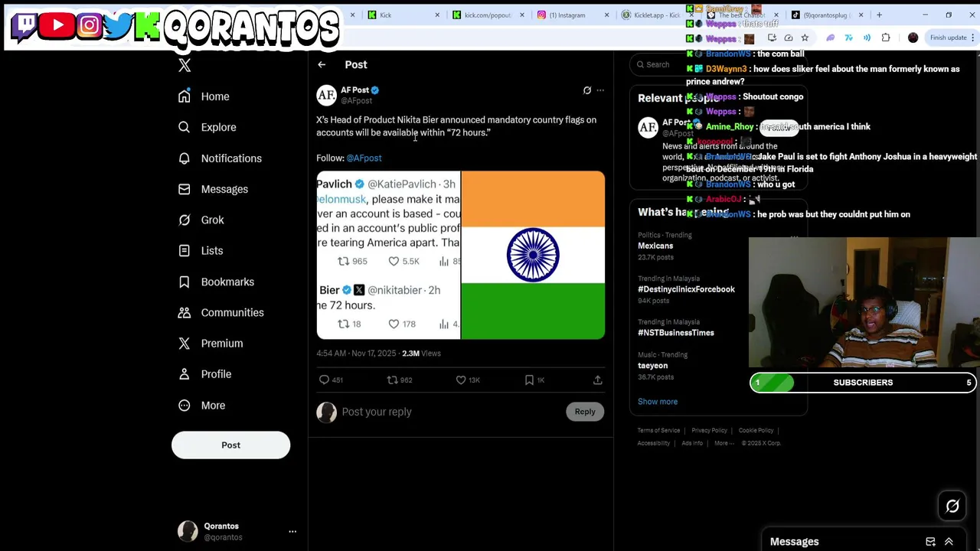Switch to the Kicklet.app tab
This screenshot has width=980, height=551.
click(x=651, y=15)
